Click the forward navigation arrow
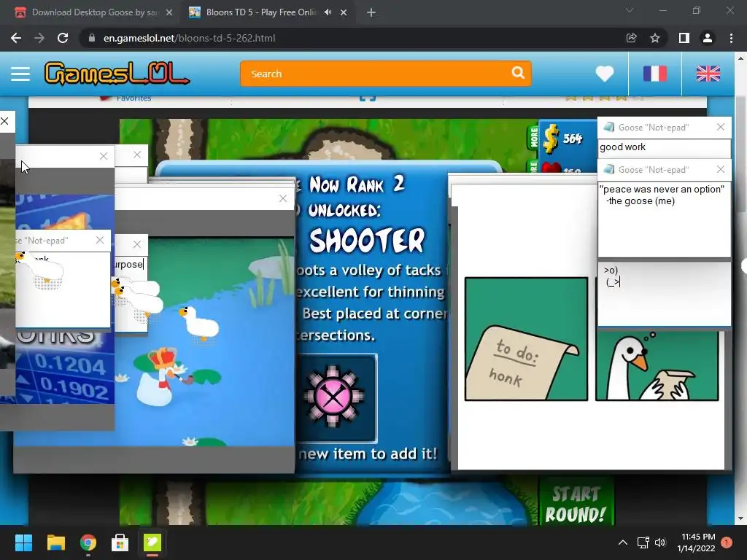 click(x=39, y=38)
